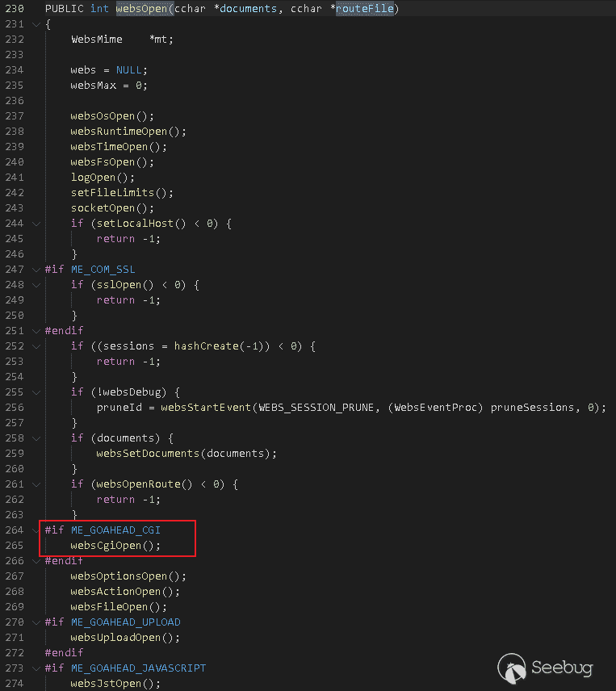Select line number 265 in the gutter
616x691 pixels.
(15, 546)
